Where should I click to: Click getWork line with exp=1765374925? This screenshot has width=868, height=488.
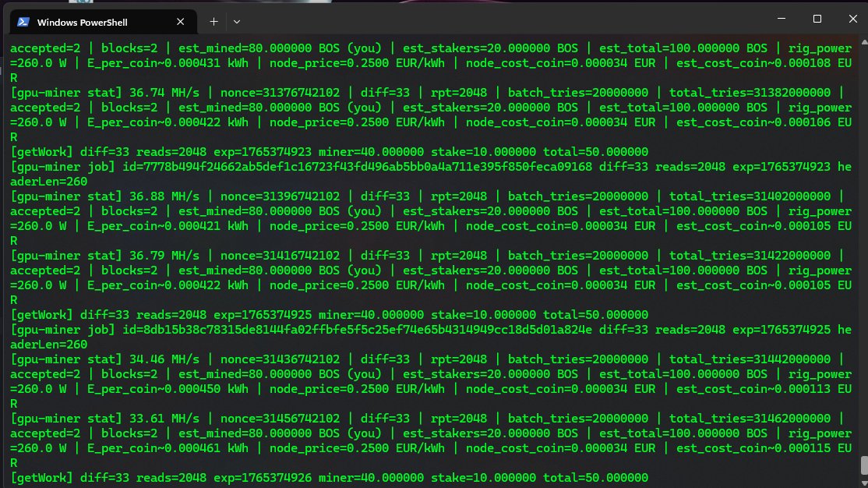pyautogui.click(x=330, y=315)
